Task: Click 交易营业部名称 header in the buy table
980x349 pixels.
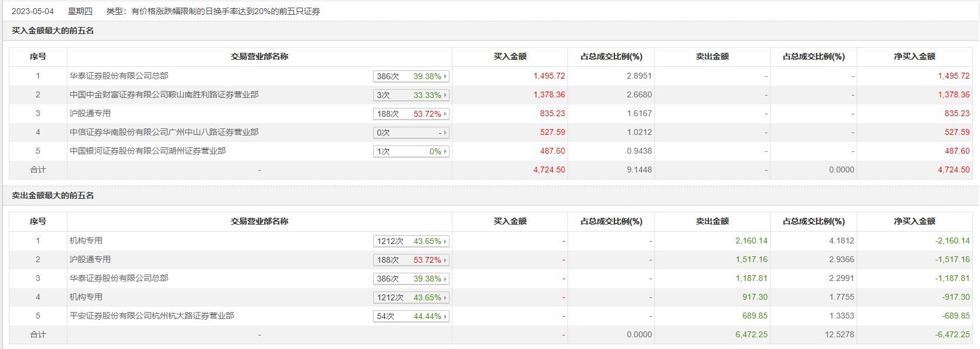Action: (x=259, y=57)
